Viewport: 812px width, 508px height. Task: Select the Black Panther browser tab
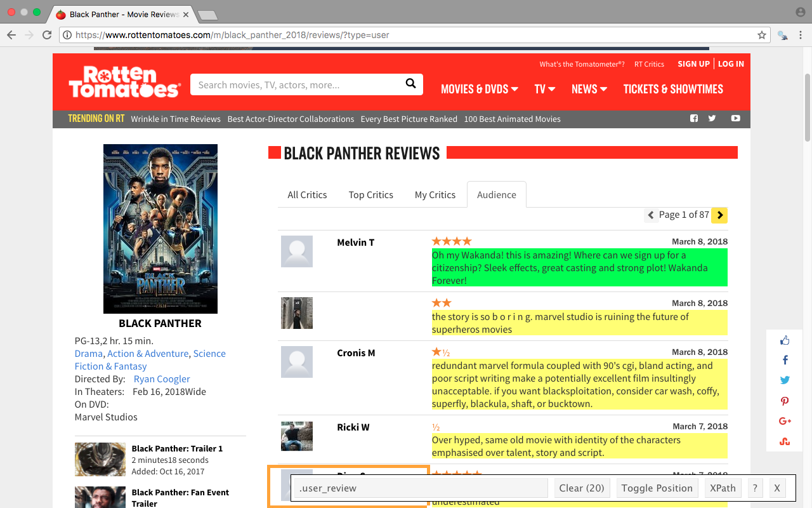[122, 14]
